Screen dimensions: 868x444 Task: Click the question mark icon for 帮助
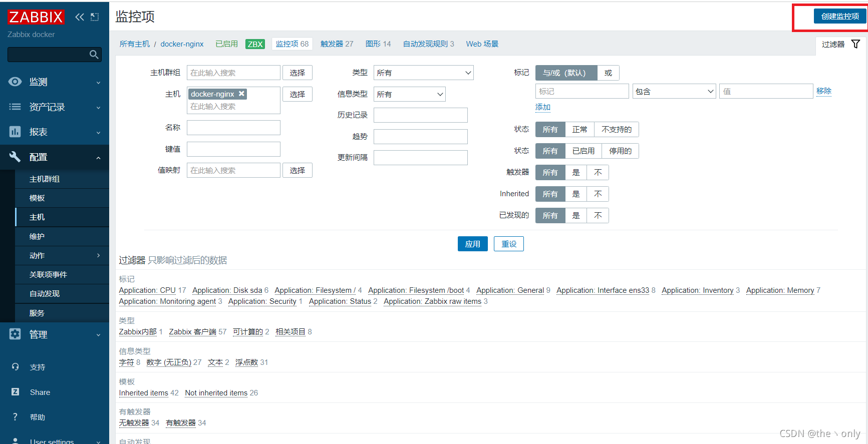point(15,417)
